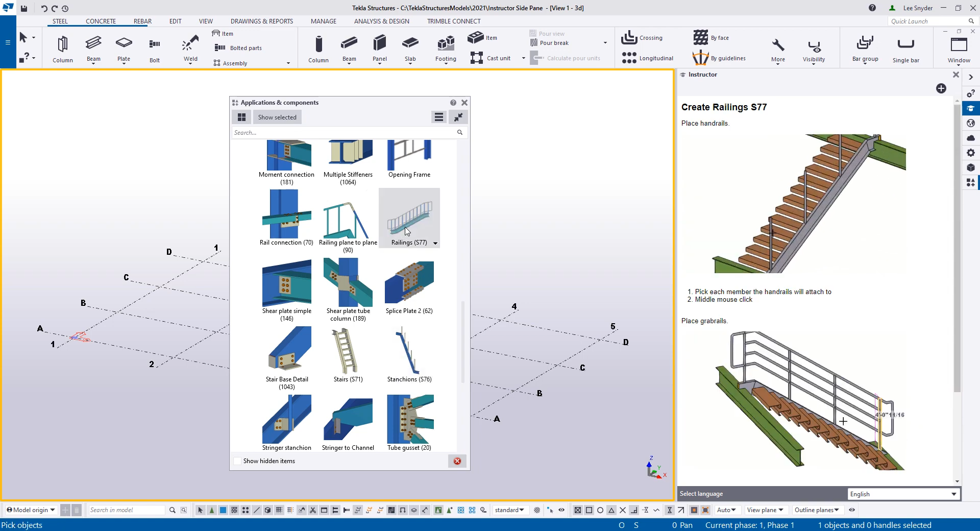
Task: Collapse the Applications & components panel view
Action: point(458,117)
